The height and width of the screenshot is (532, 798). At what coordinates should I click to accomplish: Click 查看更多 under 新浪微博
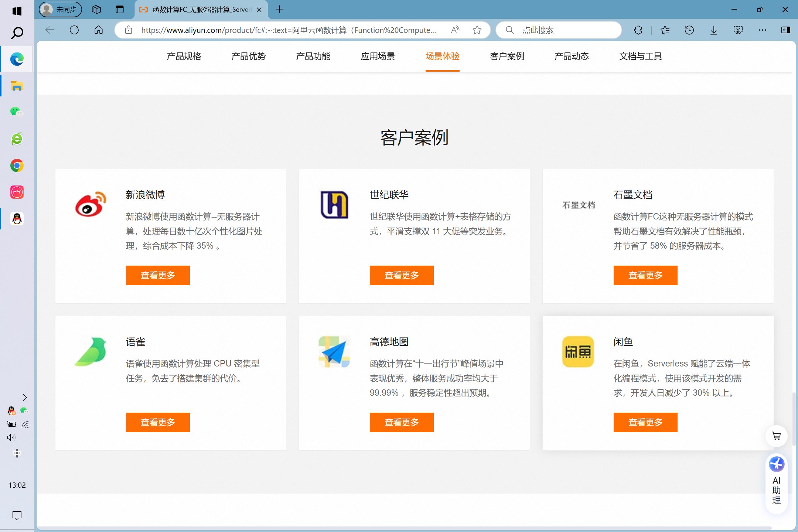pyautogui.click(x=158, y=275)
